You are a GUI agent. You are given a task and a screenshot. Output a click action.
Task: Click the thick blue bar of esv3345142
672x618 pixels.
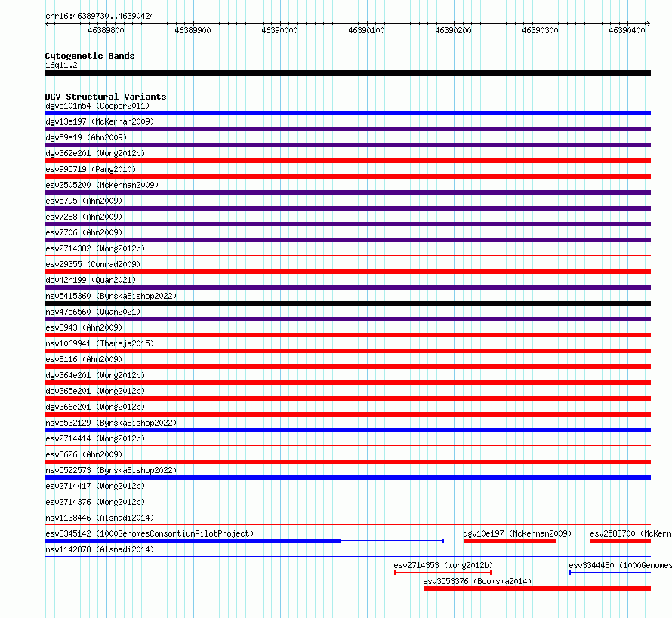pos(193,541)
